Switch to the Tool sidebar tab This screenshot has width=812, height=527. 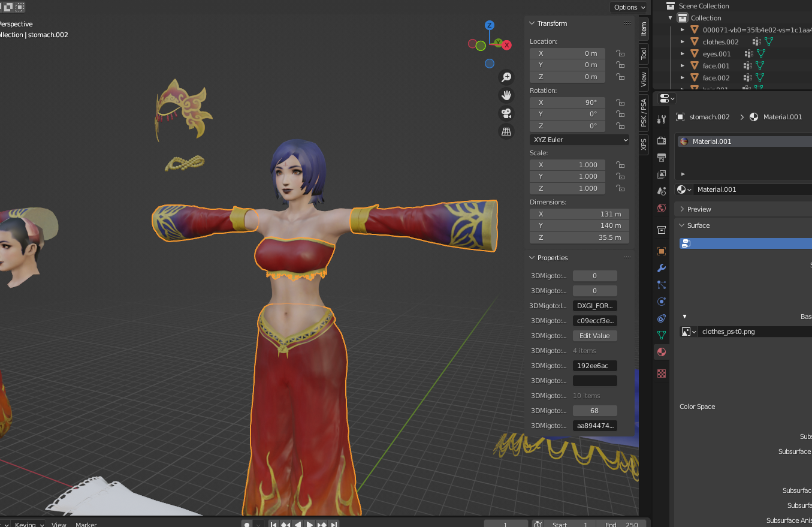coord(644,53)
